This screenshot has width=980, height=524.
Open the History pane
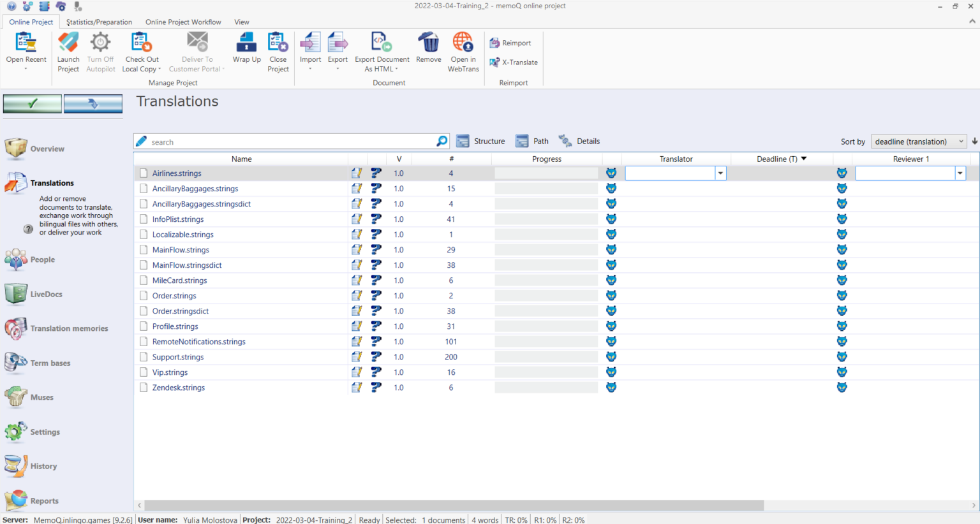pyautogui.click(x=31, y=466)
